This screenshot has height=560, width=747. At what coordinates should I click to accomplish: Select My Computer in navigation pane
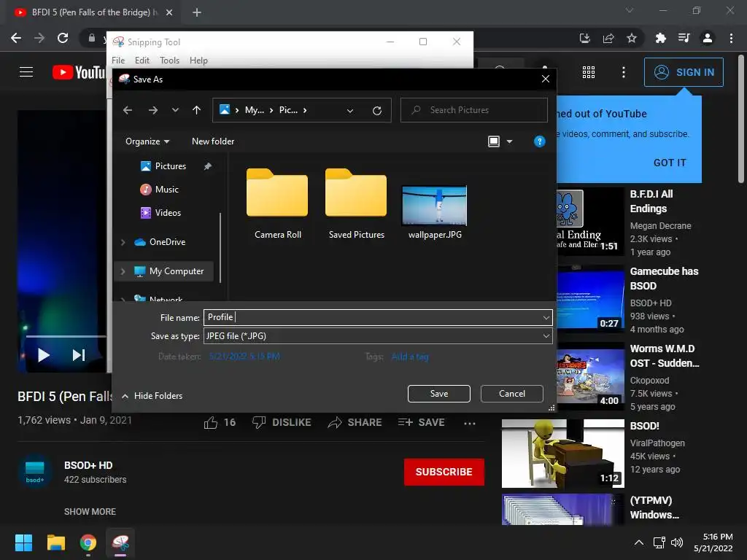(176, 271)
